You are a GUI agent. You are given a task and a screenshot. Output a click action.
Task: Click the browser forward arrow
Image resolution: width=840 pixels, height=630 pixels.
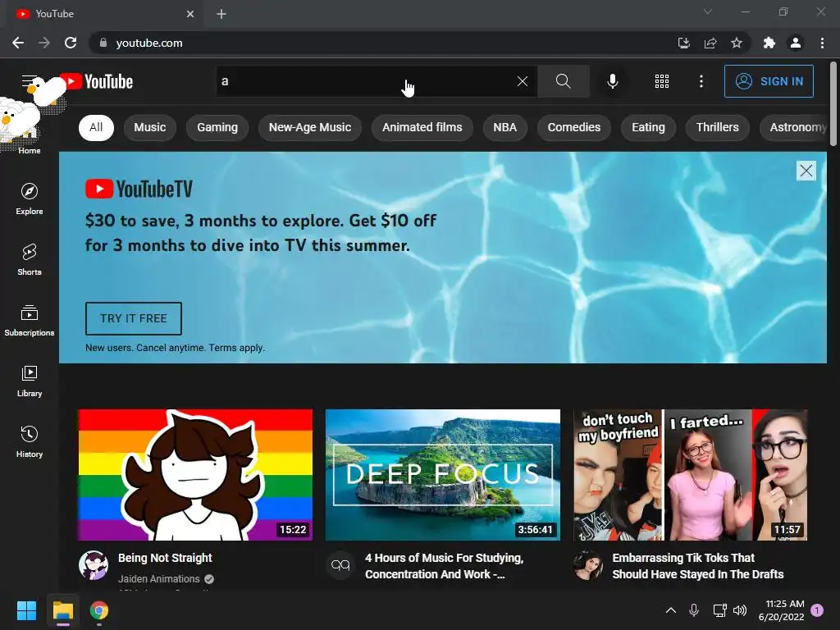[44, 43]
